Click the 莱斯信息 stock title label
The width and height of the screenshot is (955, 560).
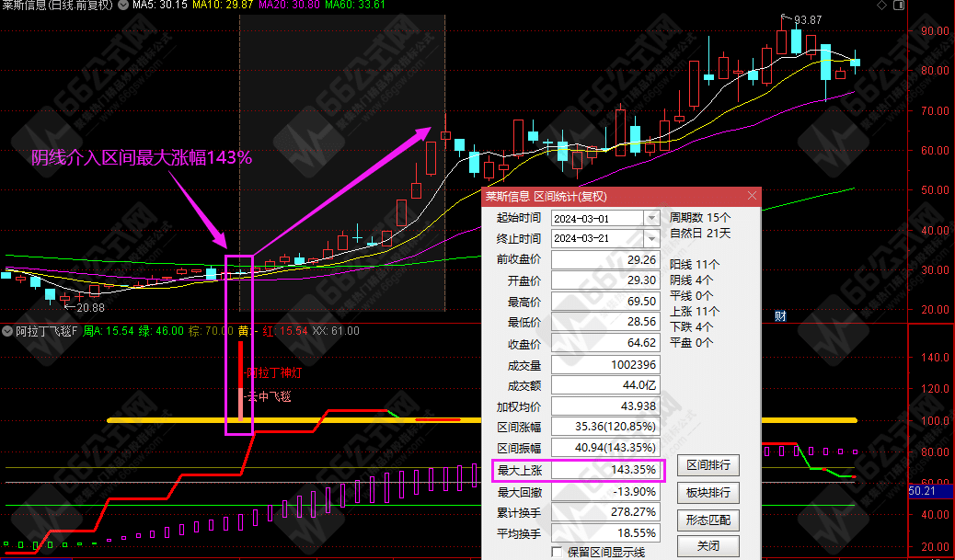click(26, 6)
